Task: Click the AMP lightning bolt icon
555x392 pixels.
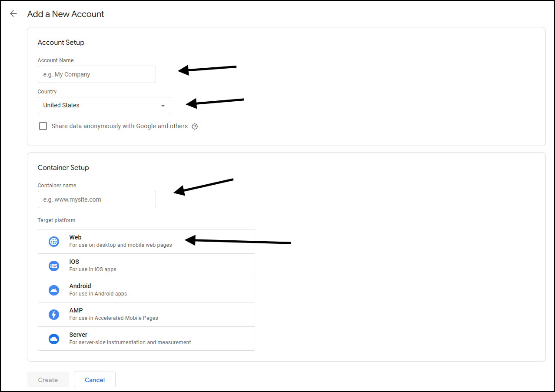Action: (x=54, y=315)
